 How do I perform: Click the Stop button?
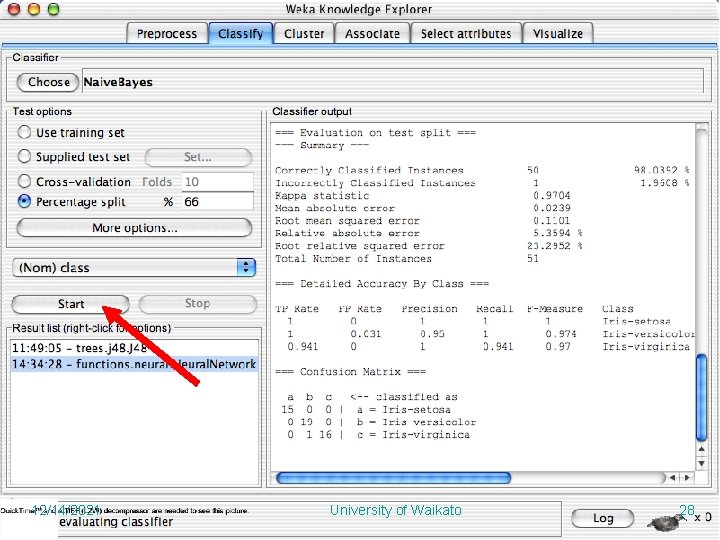(x=197, y=304)
